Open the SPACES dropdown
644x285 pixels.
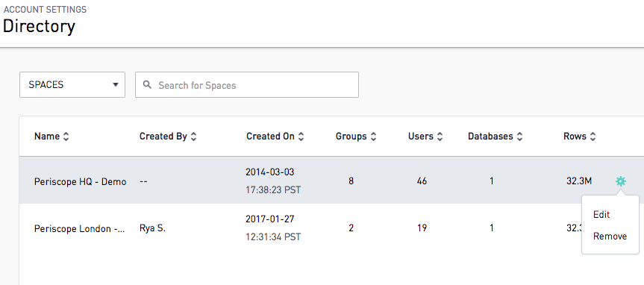[72, 84]
